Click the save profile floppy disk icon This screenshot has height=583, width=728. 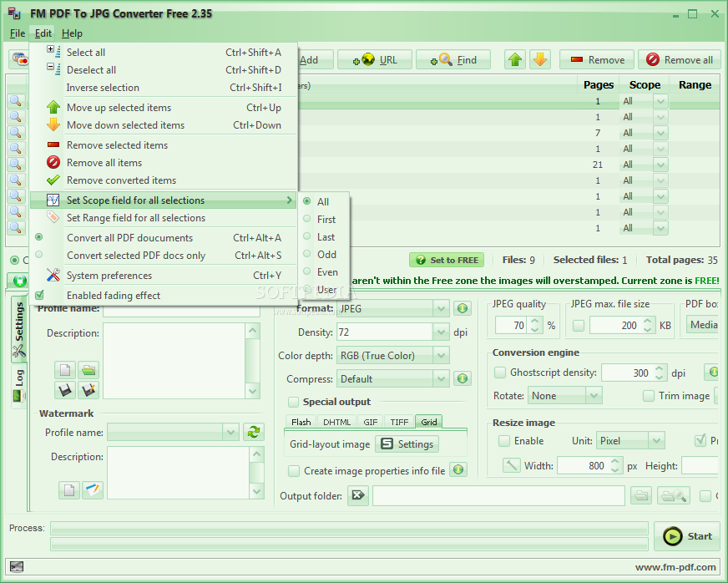65,390
